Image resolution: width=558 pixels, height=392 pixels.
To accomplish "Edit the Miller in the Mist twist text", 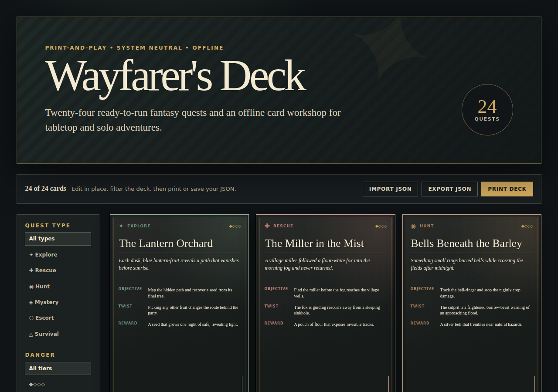I will (x=339, y=310).
